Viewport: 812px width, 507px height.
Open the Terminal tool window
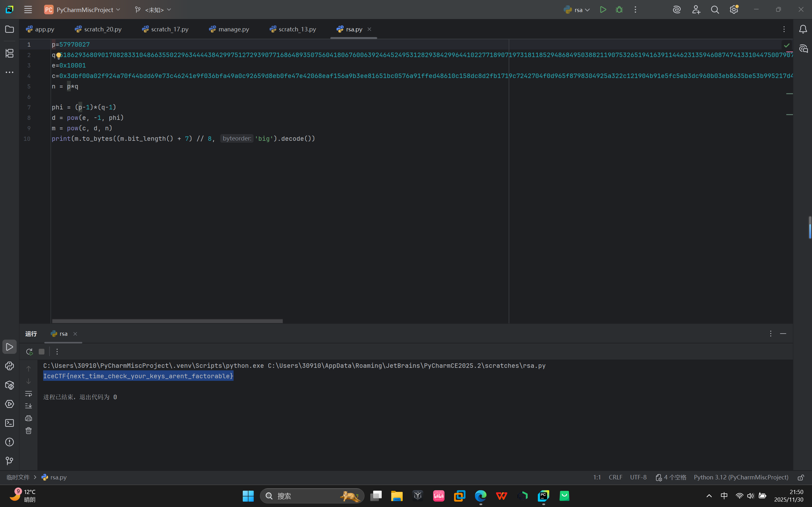tap(10, 423)
